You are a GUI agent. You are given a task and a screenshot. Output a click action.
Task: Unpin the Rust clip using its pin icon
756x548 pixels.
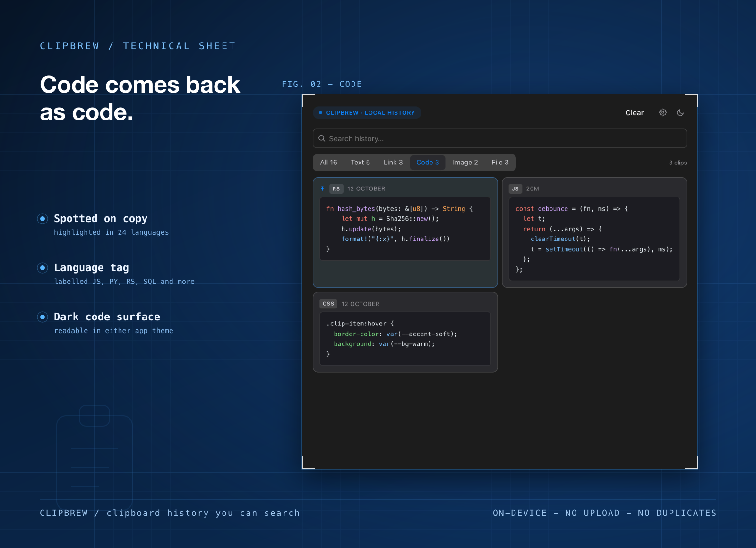(x=322, y=188)
